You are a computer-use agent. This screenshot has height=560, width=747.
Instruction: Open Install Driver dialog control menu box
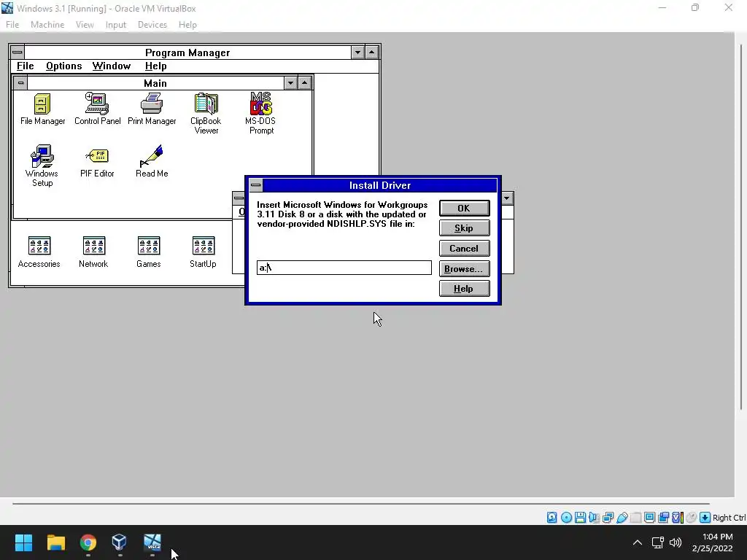[x=256, y=184]
